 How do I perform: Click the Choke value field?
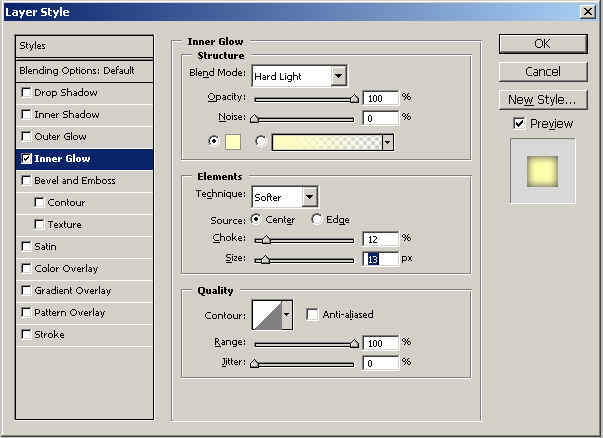tap(380, 239)
